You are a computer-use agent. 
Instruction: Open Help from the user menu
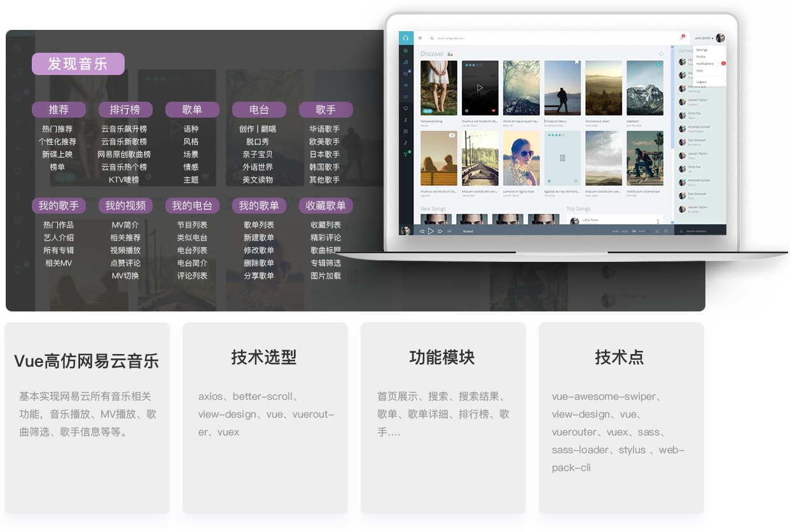700,71
